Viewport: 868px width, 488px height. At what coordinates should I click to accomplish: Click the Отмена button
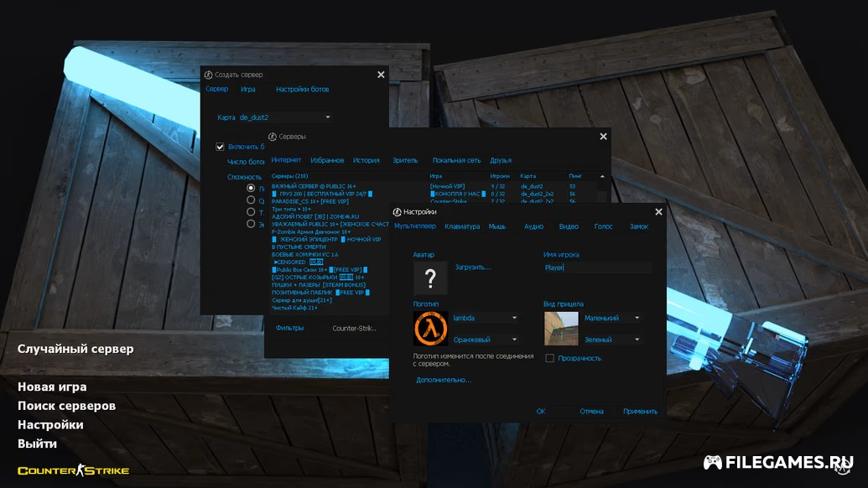[x=591, y=411]
